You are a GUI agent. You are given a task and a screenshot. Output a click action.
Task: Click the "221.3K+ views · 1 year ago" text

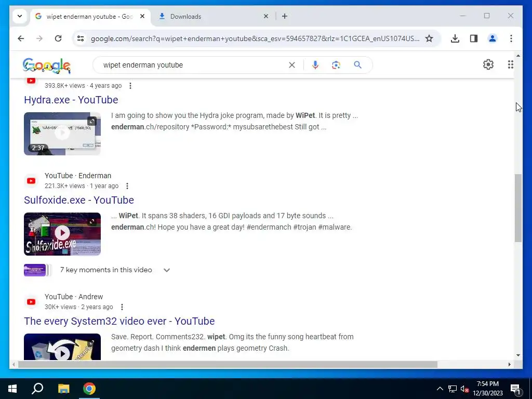(82, 186)
